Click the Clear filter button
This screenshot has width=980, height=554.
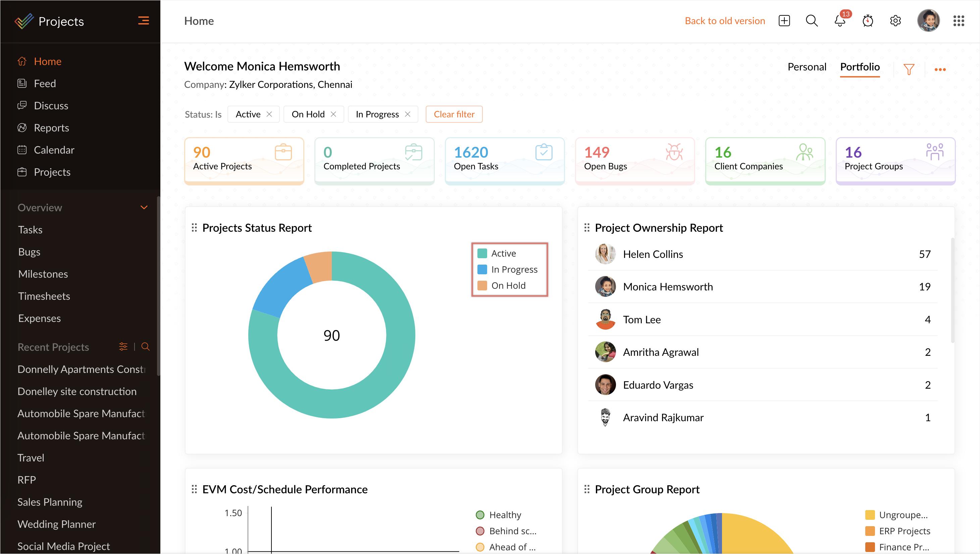click(454, 114)
